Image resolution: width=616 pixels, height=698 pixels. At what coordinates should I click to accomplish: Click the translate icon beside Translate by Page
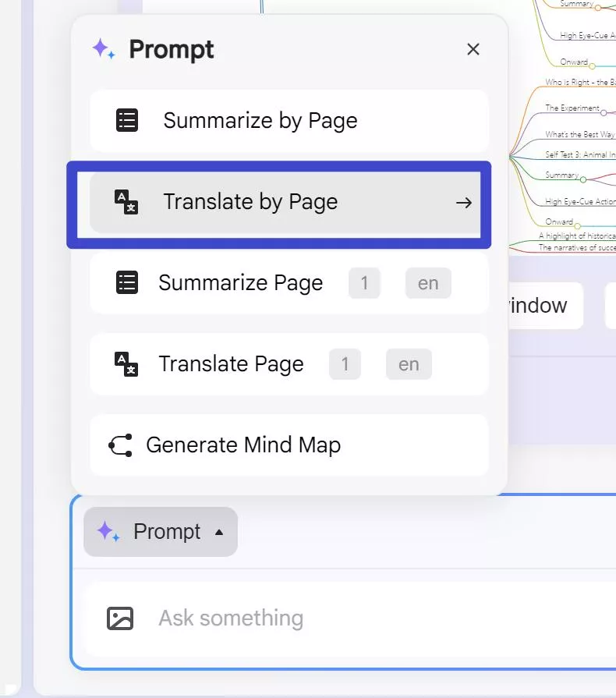(x=126, y=202)
